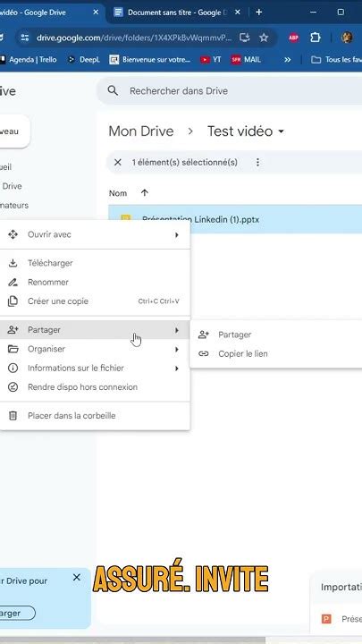Select Renommer from the context menu
The image size is (362, 644).
coord(95,282)
